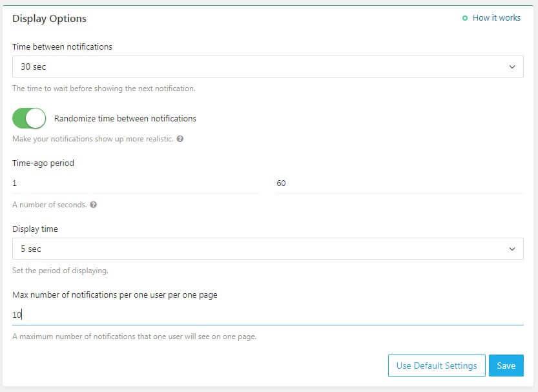The height and width of the screenshot is (392, 538).
Task: Click the green circle icon beside How it works
Action: click(x=464, y=18)
